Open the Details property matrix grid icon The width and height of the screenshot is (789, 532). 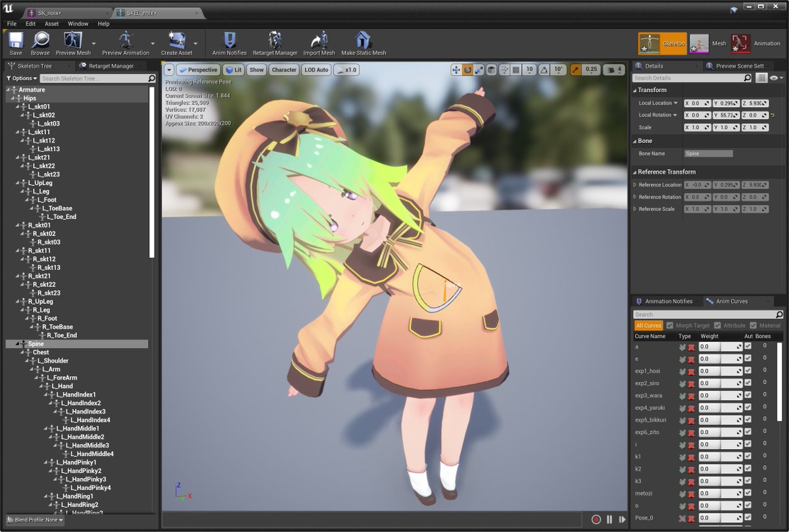click(761, 78)
